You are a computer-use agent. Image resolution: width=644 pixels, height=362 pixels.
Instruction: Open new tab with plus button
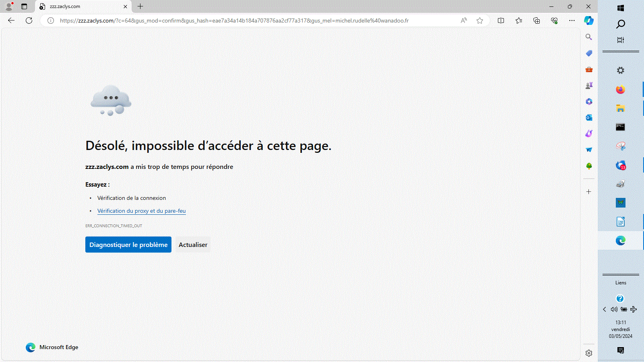pyautogui.click(x=140, y=6)
